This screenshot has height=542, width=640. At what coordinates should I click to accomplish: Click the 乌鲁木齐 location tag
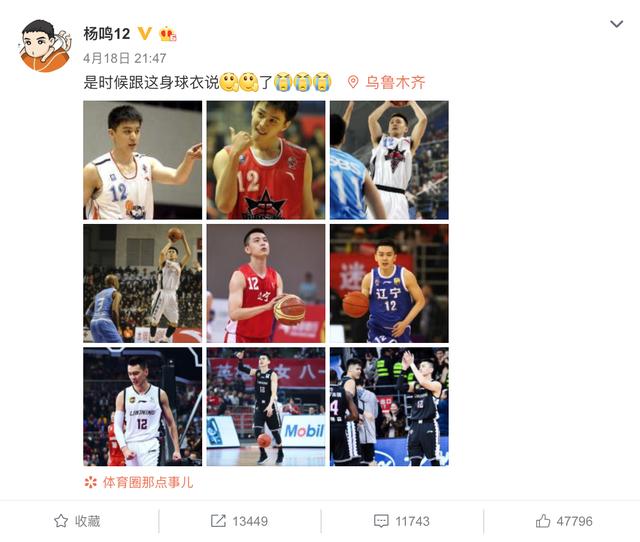tap(395, 82)
